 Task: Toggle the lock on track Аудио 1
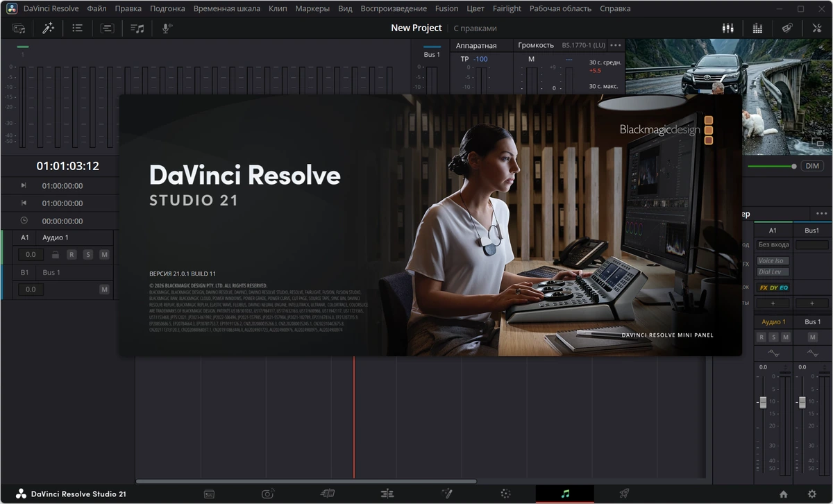click(56, 255)
